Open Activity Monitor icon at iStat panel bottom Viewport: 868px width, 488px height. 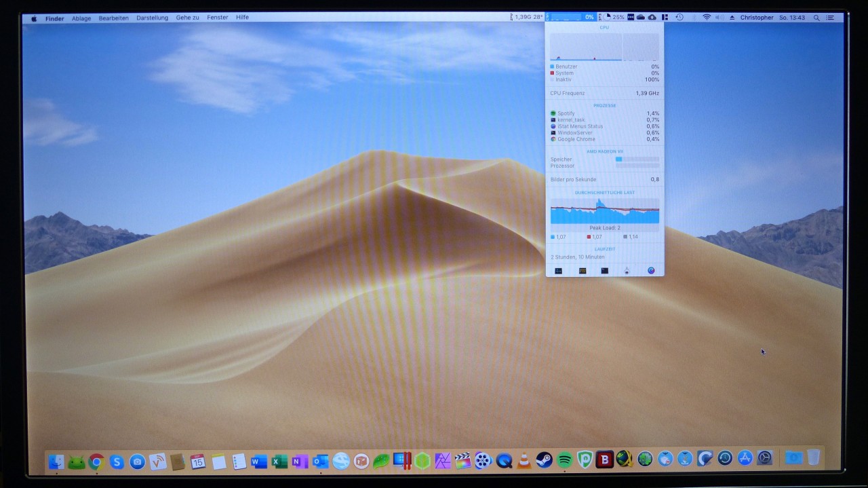(x=558, y=271)
